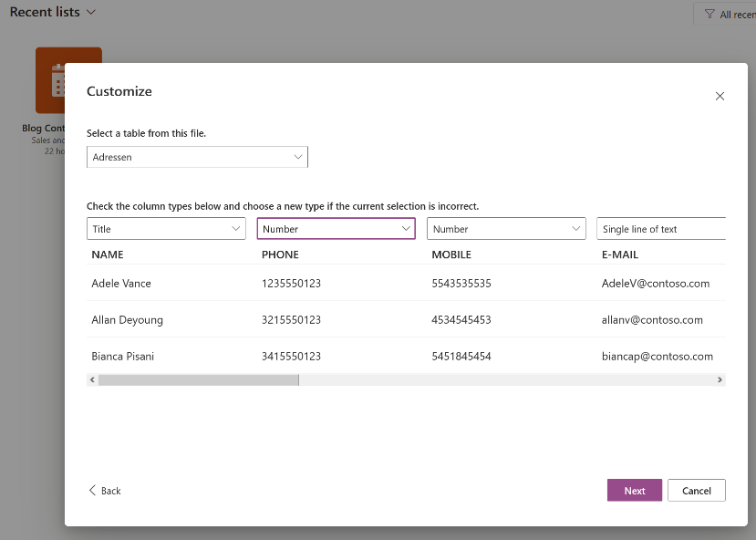Open the Title column type dropdown
This screenshot has width=756, height=540.
[x=166, y=229]
